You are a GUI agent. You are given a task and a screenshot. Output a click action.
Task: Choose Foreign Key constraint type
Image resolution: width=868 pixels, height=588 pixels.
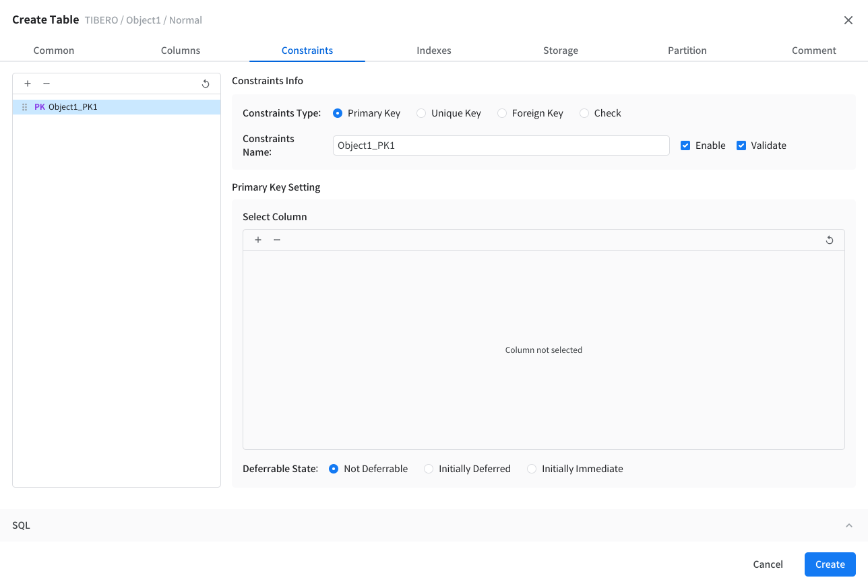coord(502,113)
